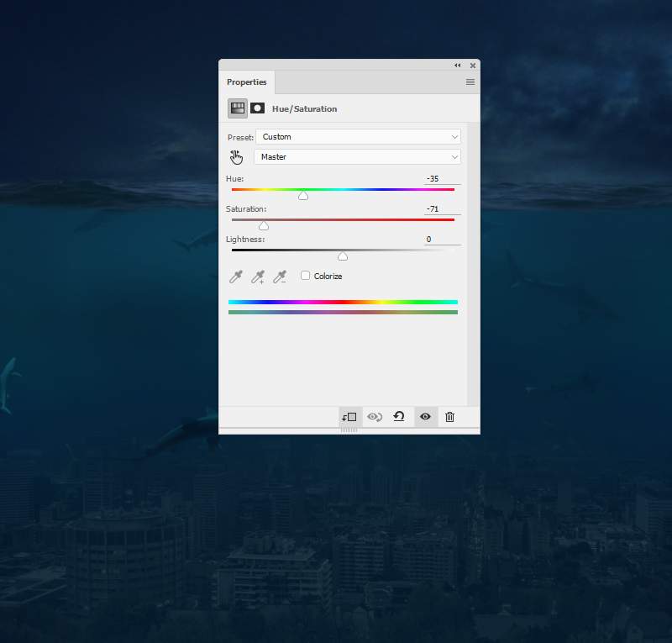Activate the on-image adjustment hand tool
Screen dimensions: 672x643
tap(236, 157)
